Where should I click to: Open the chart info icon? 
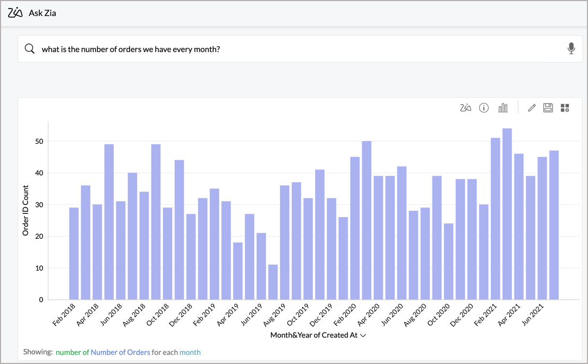(x=483, y=108)
